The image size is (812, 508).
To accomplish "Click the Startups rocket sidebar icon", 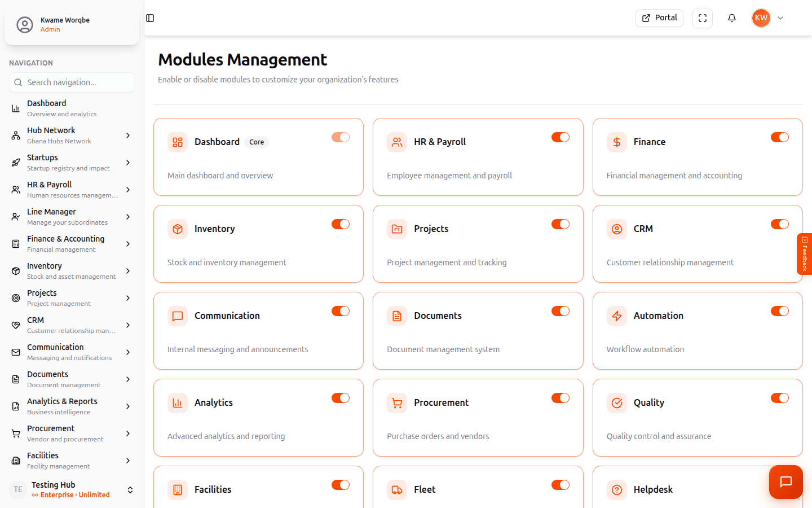I will 16,163.
